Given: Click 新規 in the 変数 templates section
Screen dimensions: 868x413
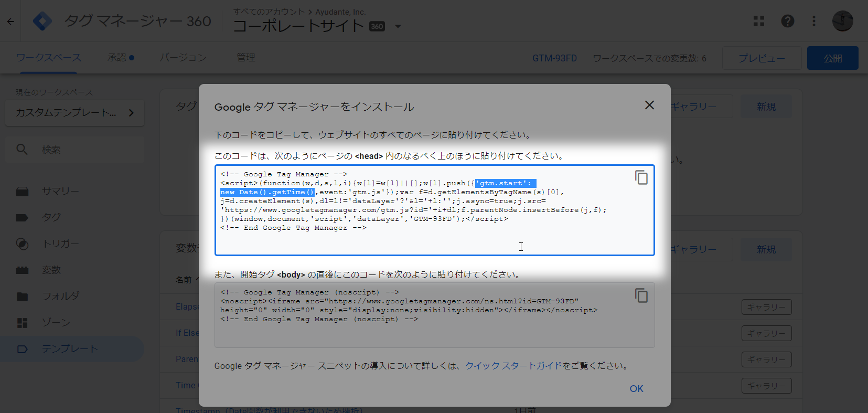Looking at the screenshot, I should coord(766,249).
